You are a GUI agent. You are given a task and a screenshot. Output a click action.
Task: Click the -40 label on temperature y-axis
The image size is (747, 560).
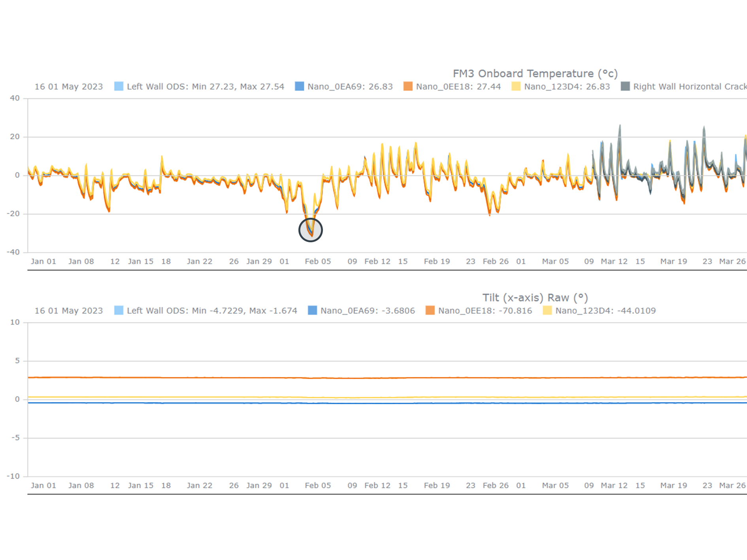click(13, 252)
